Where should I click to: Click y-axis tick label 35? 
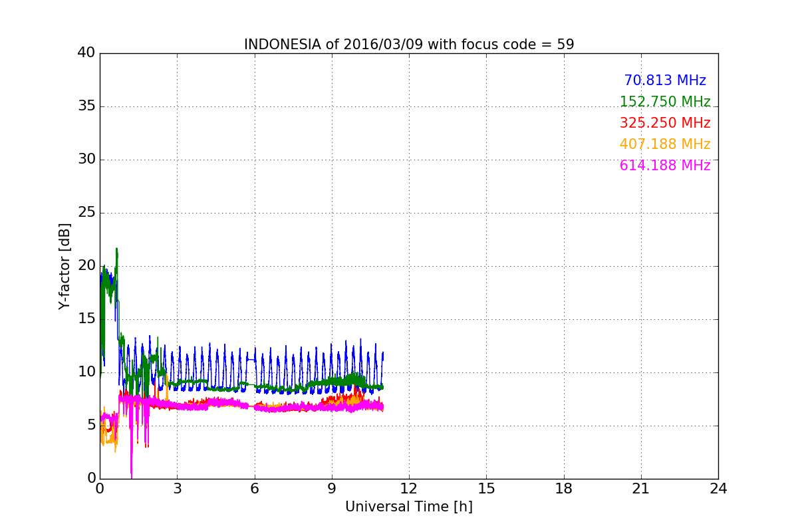click(86, 106)
